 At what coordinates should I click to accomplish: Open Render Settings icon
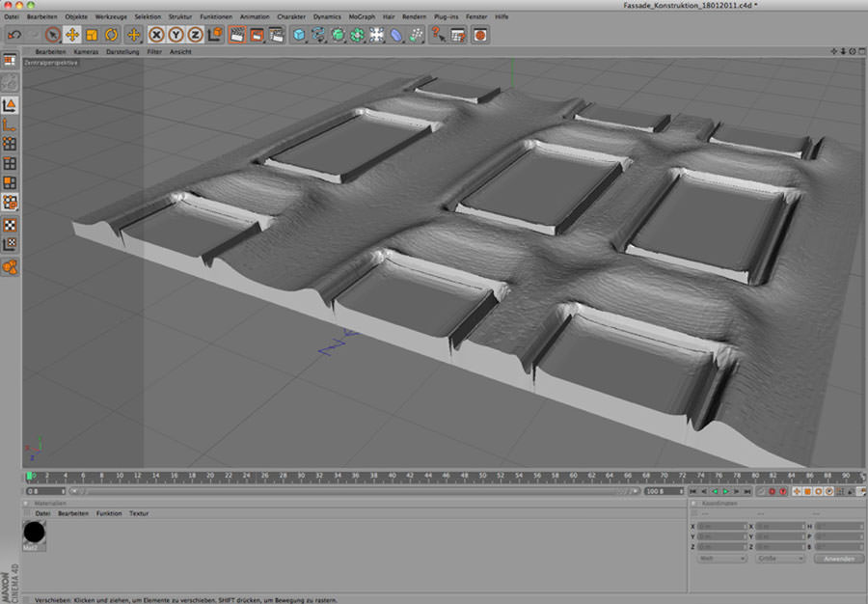pos(276,35)
